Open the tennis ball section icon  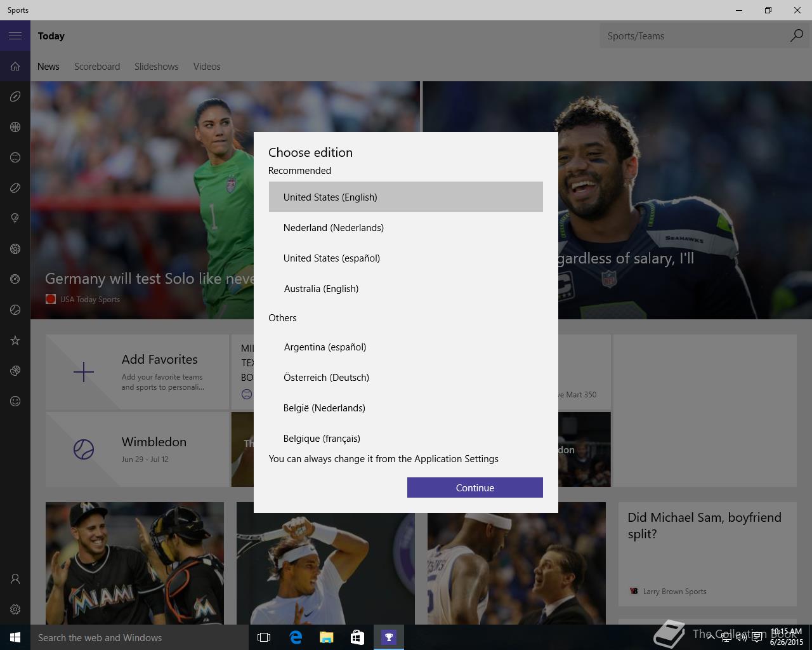(x=15, y=310)
